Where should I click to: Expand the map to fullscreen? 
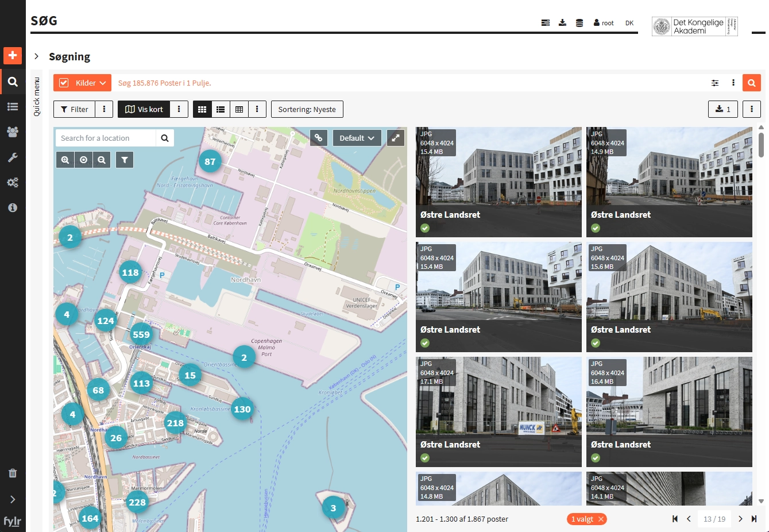(x=396, y=138)
